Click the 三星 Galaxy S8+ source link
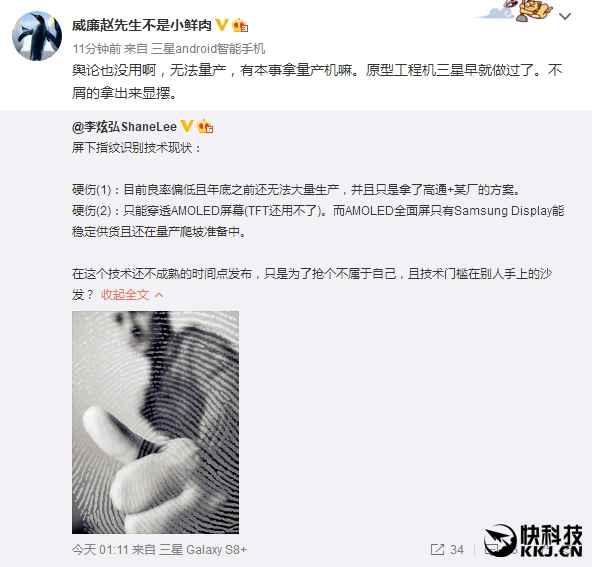This screenshot has width=592, height=567. [x=203, y=550]
